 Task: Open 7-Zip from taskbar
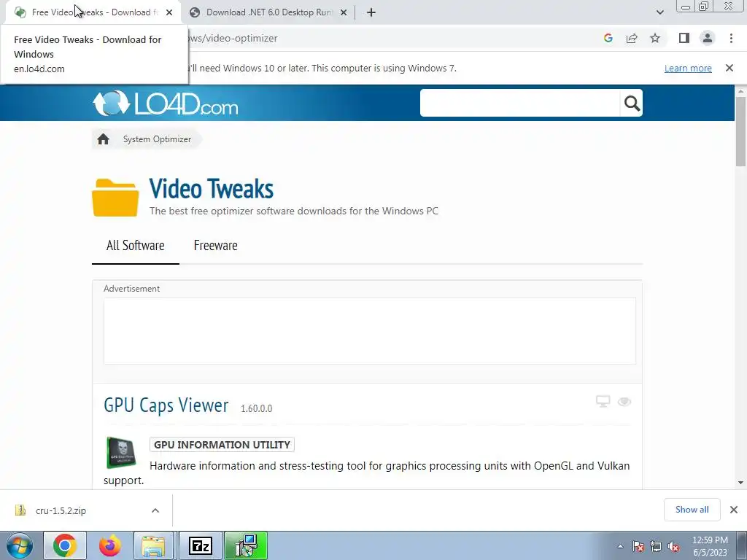tap(200, 545)
